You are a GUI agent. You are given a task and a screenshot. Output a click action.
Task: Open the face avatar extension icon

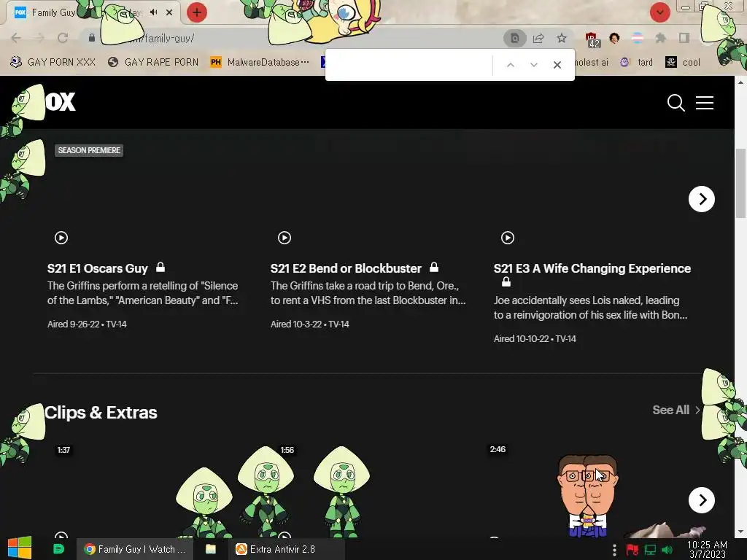[x=614, y=38]
